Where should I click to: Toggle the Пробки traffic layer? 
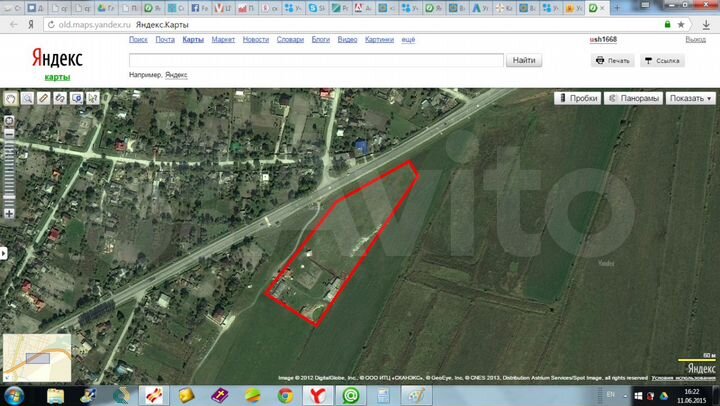pos(579,98)
